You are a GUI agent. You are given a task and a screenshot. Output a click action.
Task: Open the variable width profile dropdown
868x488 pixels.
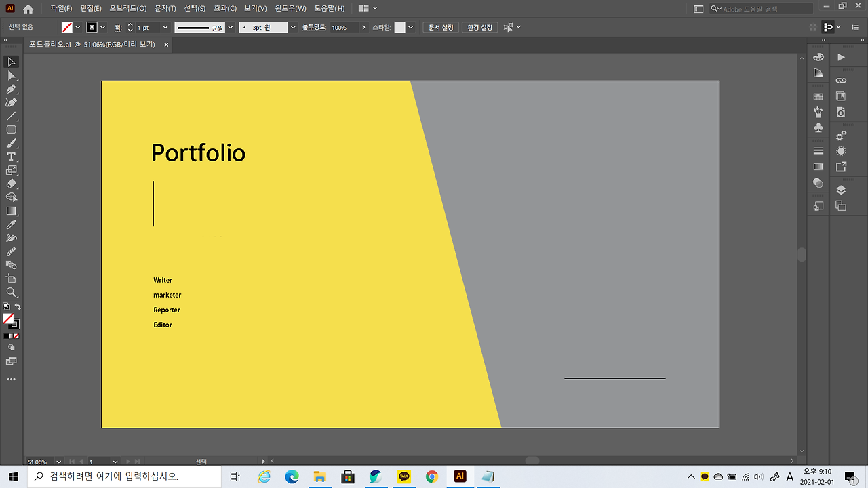click(x=231, y=27)
